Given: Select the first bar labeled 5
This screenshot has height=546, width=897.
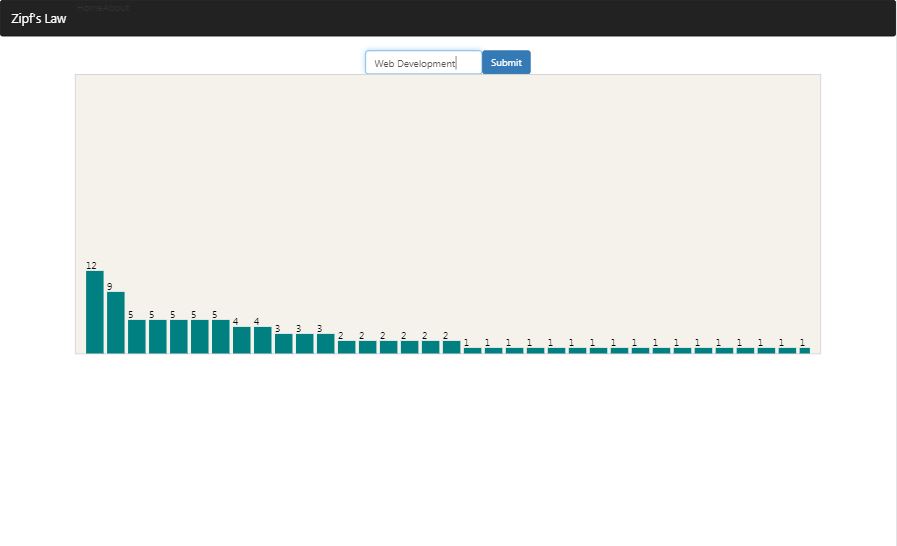Looking at the screenshot, I should pos(137,336).
